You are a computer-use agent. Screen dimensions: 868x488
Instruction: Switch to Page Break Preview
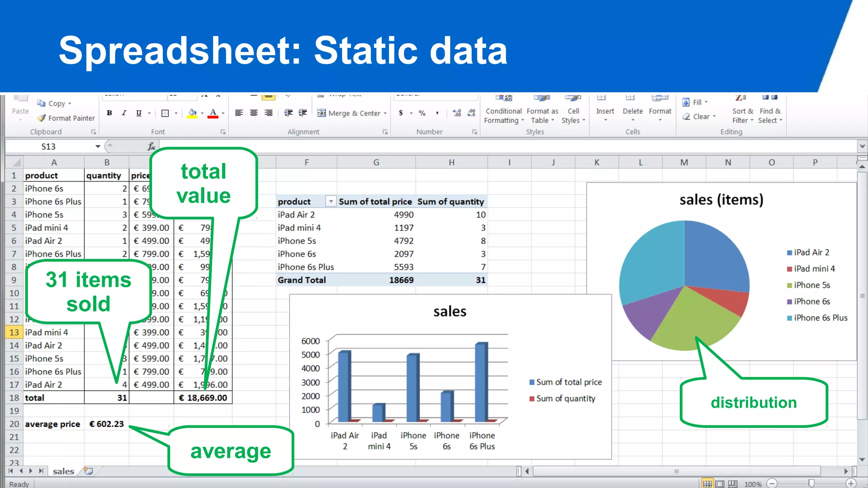tap(733, 484)
